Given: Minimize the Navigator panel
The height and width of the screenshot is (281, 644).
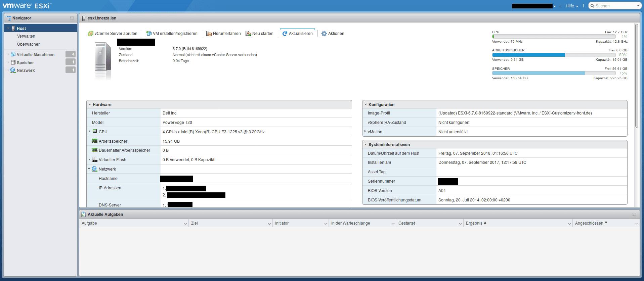Looking at the screenshot, I should [72, 18].
